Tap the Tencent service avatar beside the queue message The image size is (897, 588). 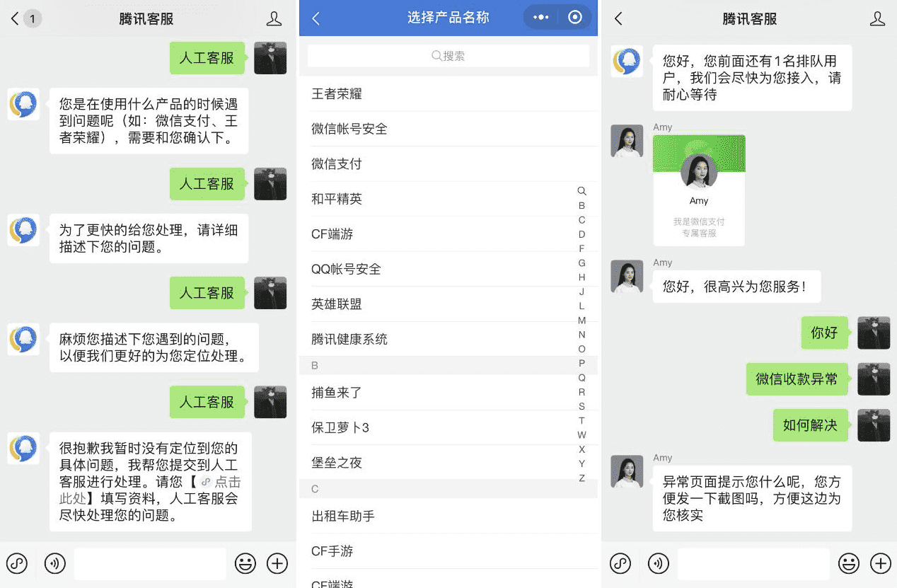point(627,61)
